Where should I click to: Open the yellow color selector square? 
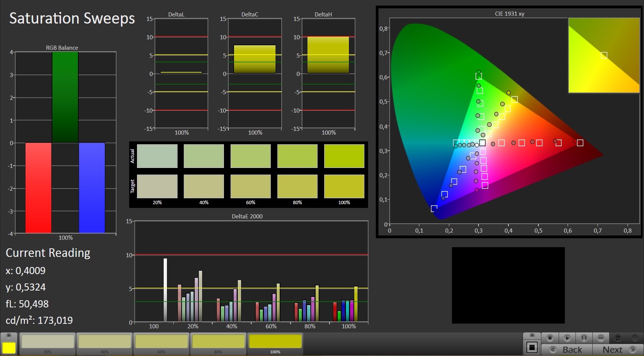pos(9,347)
